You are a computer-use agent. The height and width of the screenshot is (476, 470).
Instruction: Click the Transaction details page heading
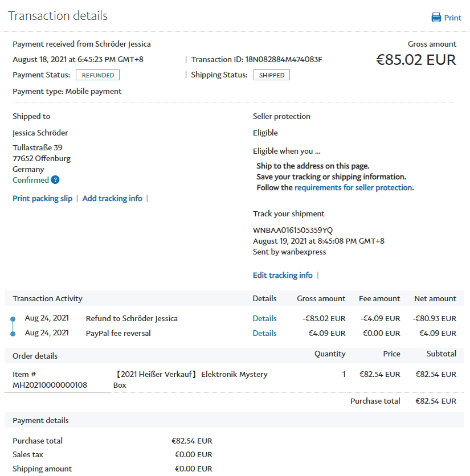tap(58, 15)
